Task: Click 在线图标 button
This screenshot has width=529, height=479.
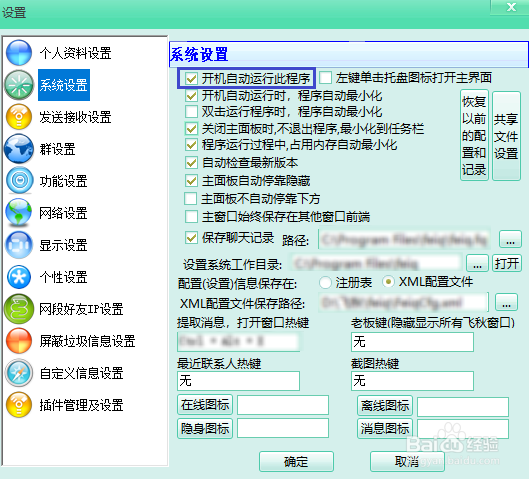Action: tap(205, 405)
